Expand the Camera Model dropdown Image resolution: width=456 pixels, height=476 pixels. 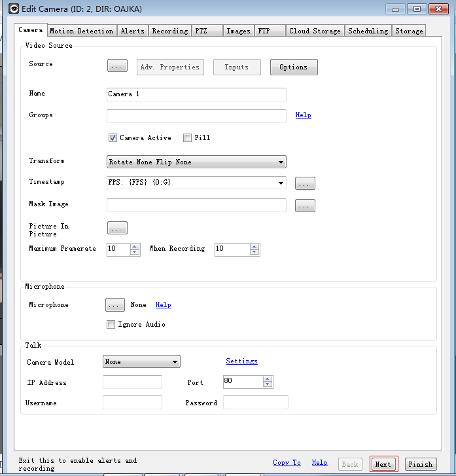click(x=141, y=361)
